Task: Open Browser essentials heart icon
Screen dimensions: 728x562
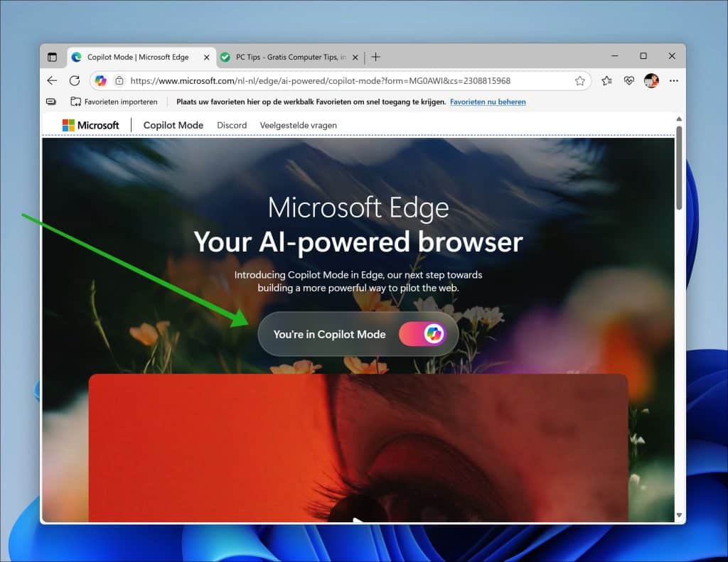Action: tap(628, 81)
